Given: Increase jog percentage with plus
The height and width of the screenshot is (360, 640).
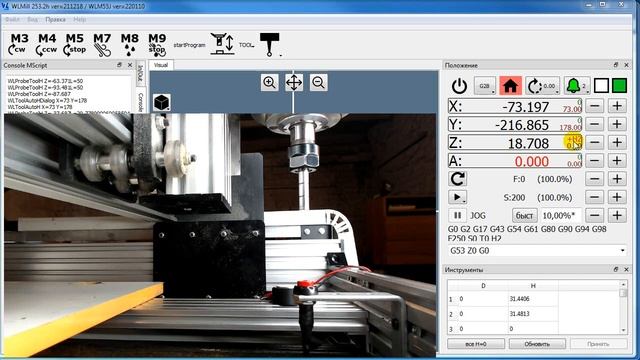Looking at the screenshot, I should click(x=617, y=215).
